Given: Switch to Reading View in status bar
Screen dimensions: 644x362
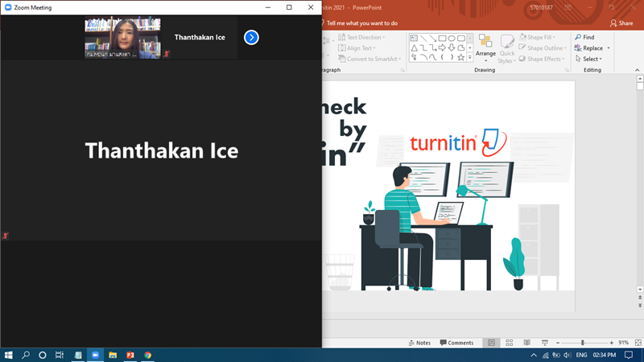Looking at the screenshot, I should pos(526,343).
